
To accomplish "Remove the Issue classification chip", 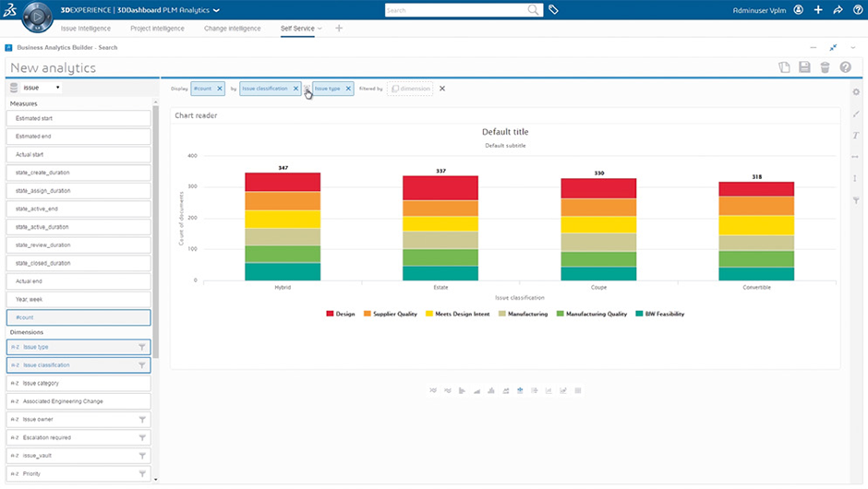I will [295, 89].
